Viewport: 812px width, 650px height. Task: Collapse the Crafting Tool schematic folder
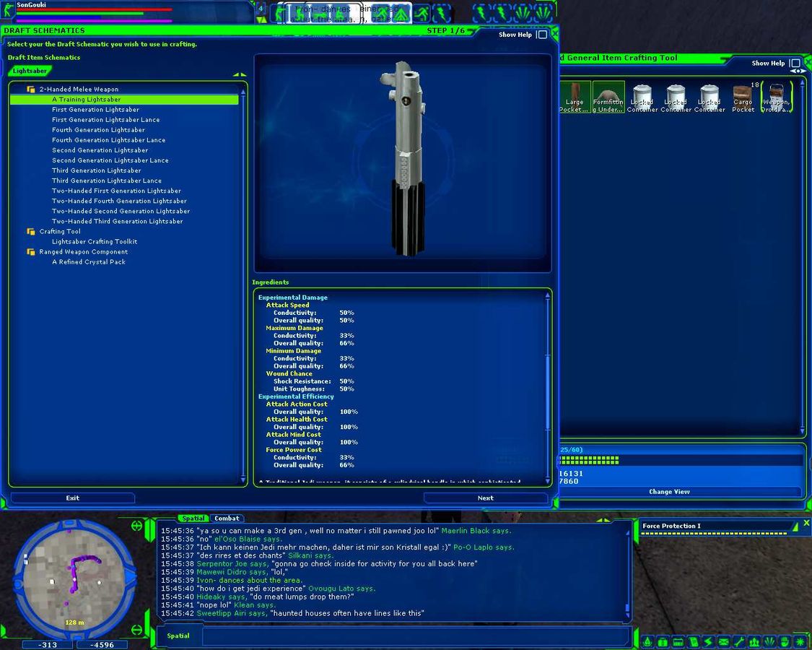pyautogui.click(x=31, y=232)
